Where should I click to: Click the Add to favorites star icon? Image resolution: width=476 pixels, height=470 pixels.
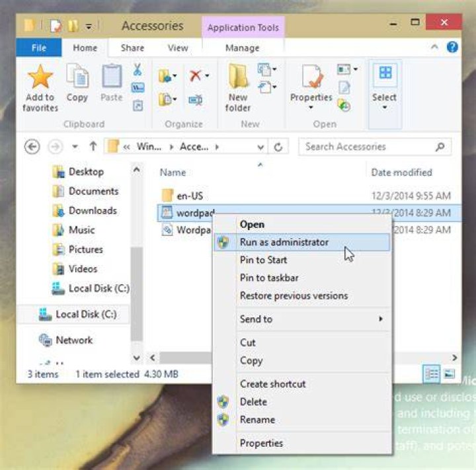(40, 77)
